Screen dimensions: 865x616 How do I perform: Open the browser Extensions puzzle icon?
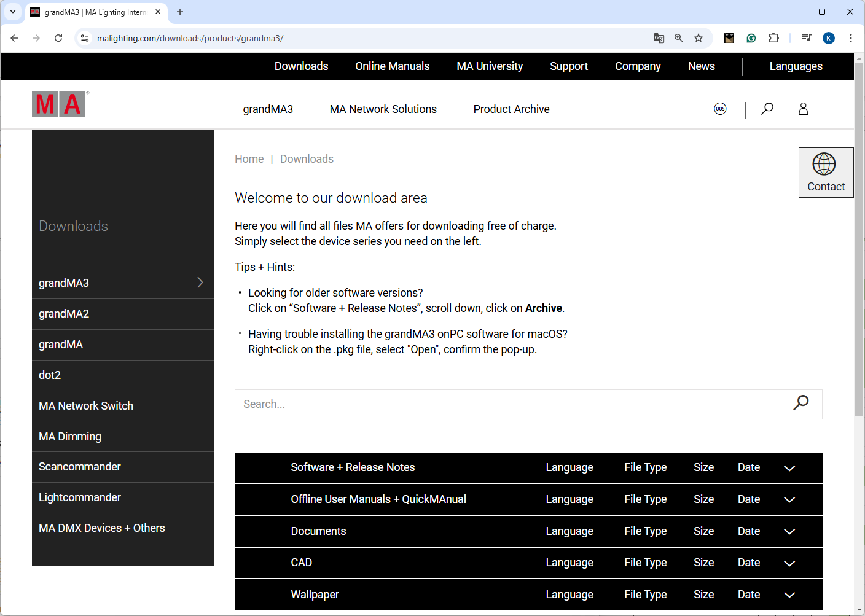(x=773, y=38)
